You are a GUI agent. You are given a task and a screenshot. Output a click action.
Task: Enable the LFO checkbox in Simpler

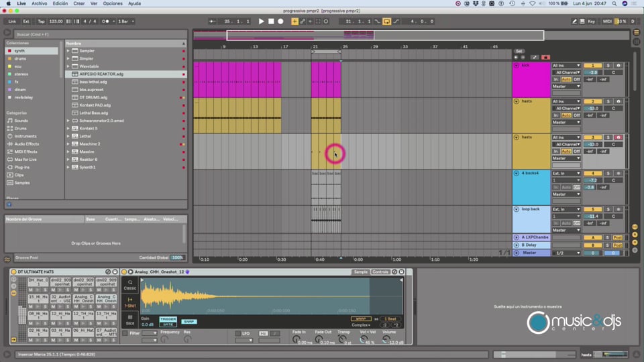[237, 333]
